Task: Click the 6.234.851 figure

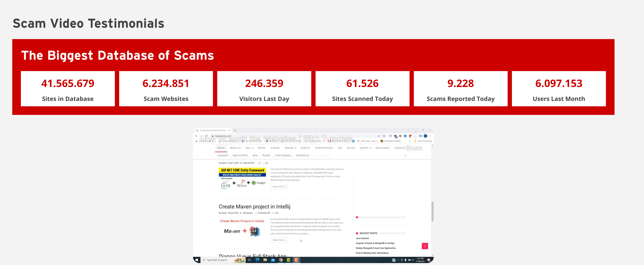Action: click(166, 83)
